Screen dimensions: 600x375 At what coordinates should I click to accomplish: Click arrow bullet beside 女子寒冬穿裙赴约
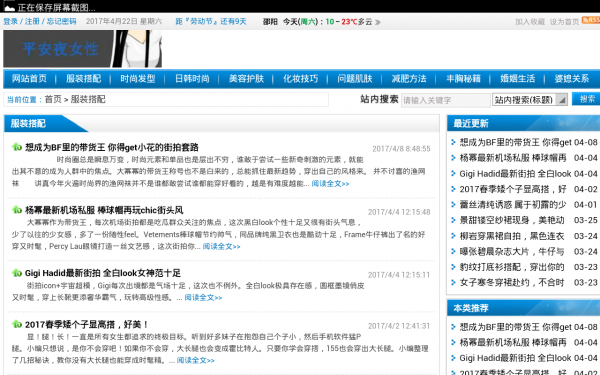pyautogui.click(x=453, y=283)
